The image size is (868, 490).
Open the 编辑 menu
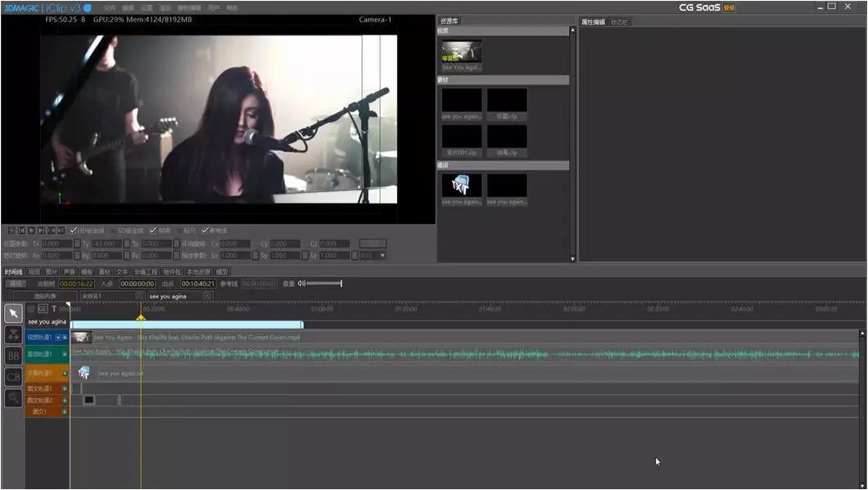click(x=128, y=8)
